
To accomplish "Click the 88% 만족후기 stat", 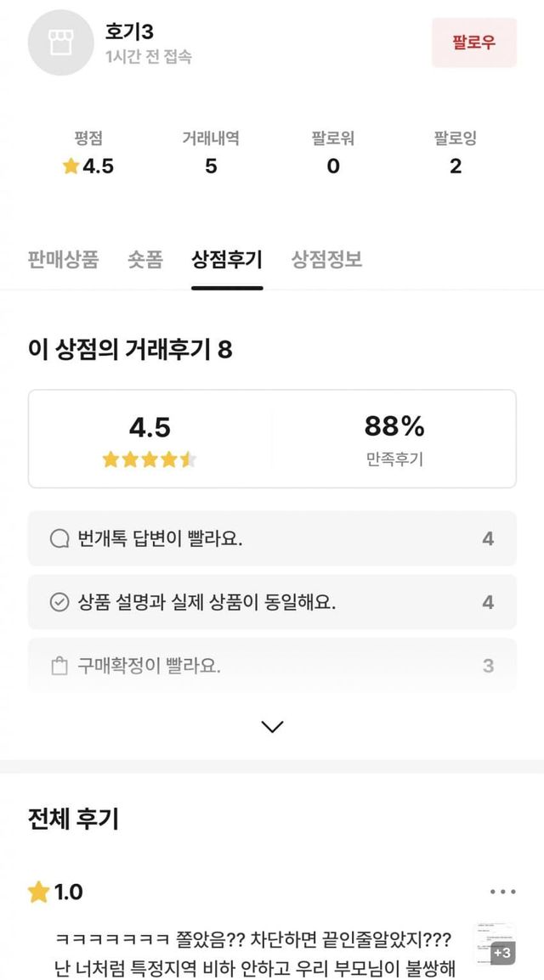I will click(x=394, y=438).
